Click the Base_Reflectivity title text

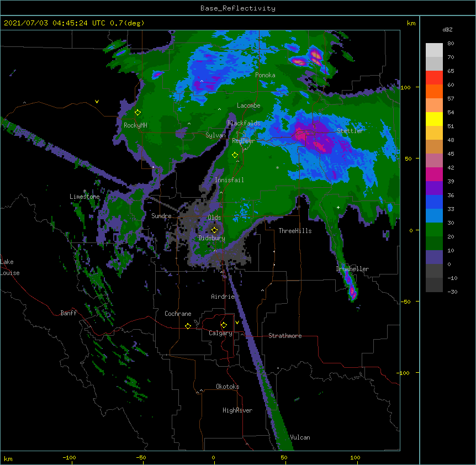238,8
